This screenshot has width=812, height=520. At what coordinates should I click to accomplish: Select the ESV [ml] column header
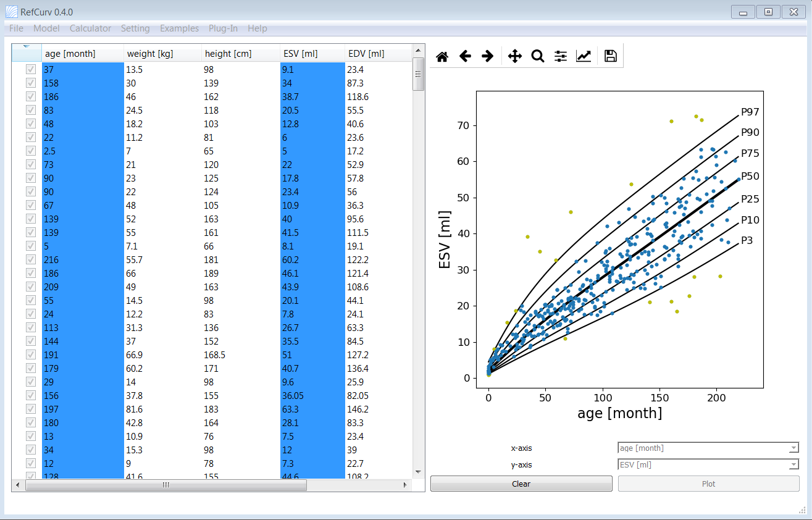(312, 53)
